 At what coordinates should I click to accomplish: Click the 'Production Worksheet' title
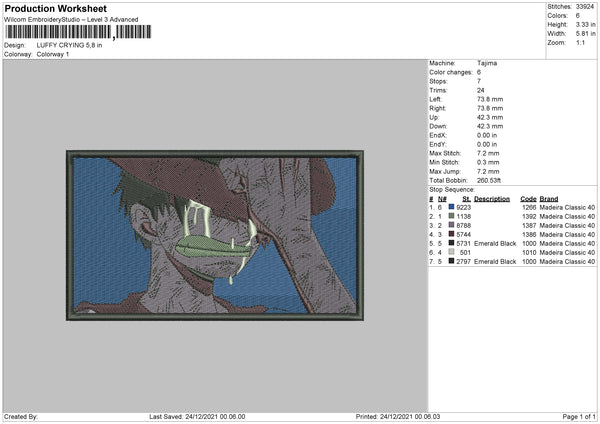[55, 8]
